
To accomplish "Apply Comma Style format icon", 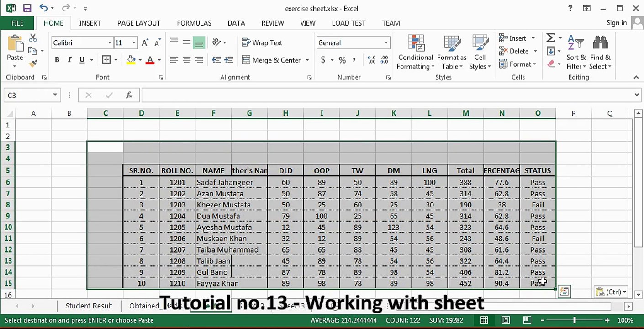I will pyautogui.click(x=354, y=60).
